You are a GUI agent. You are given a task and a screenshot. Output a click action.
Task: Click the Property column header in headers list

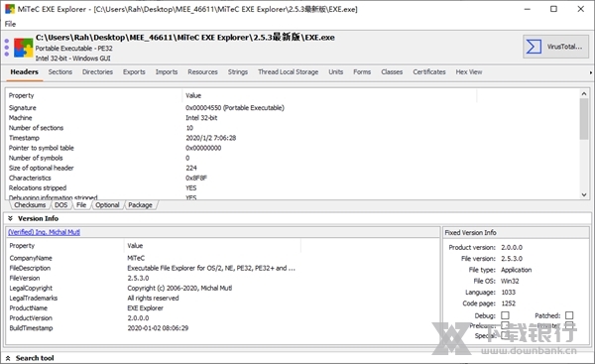click(94, 95)
